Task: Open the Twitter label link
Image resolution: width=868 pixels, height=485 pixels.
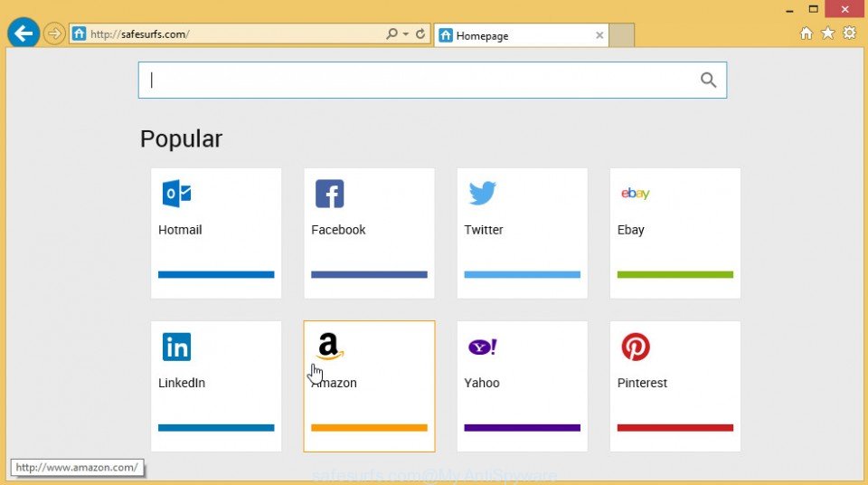Action: [483, 230]
